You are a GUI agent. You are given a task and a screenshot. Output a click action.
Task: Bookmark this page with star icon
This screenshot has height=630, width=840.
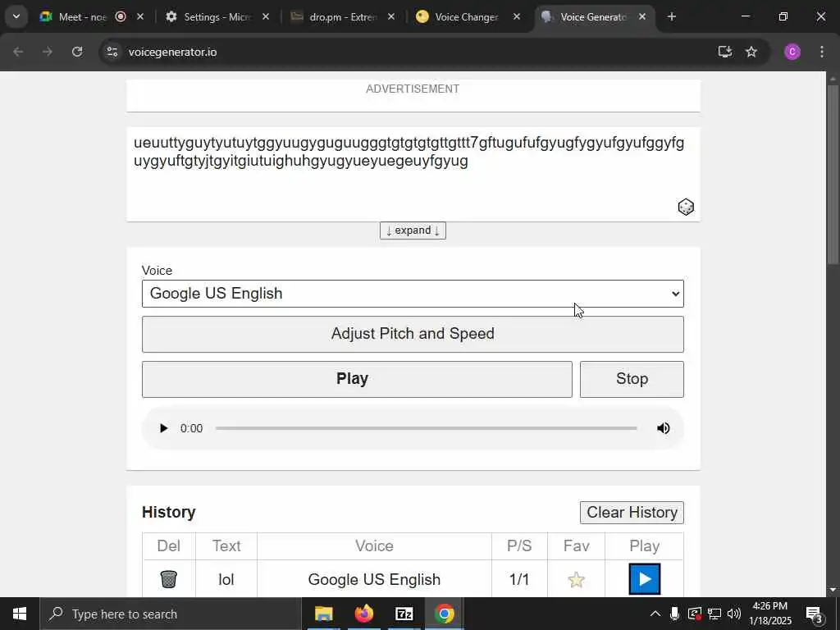(x=751, y=52)
